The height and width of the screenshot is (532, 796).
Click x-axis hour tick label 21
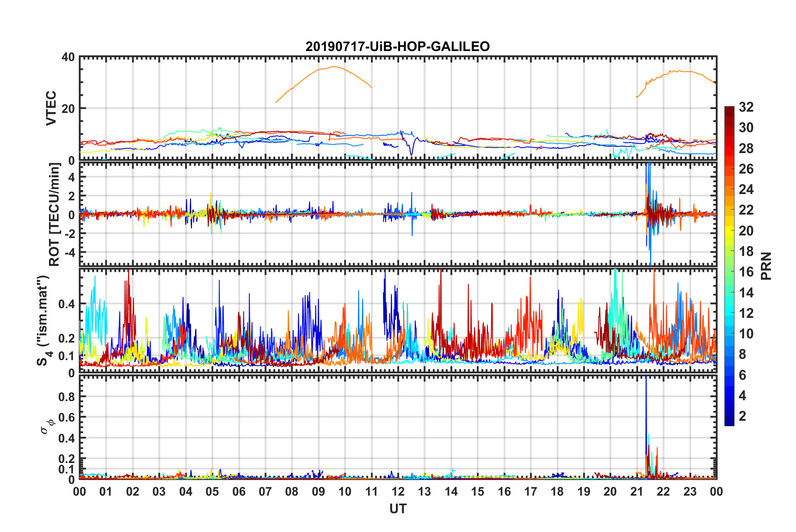tap(637, 491)
